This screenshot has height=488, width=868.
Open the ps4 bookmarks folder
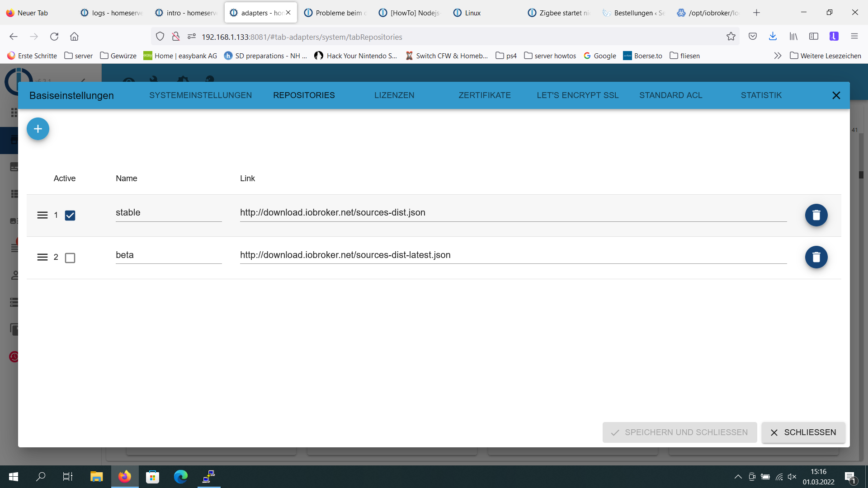click(x=506, y=56)
